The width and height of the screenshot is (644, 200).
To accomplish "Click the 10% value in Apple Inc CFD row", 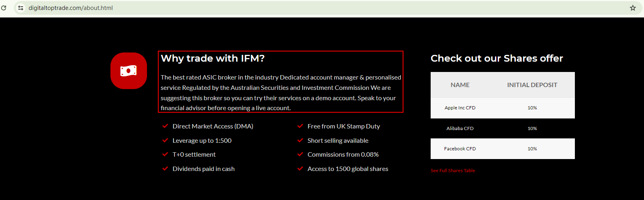I will (x=532, y=108).
